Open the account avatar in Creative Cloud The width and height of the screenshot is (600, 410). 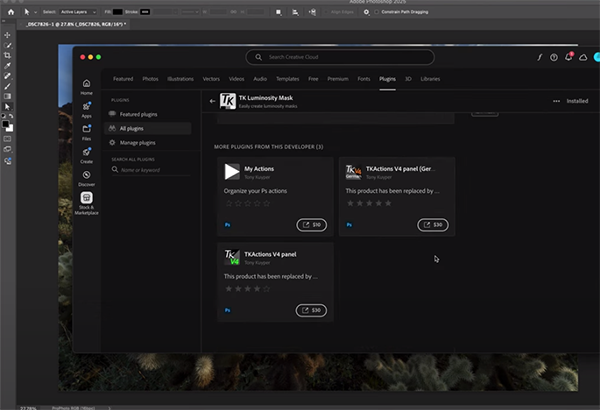point(597,57)
